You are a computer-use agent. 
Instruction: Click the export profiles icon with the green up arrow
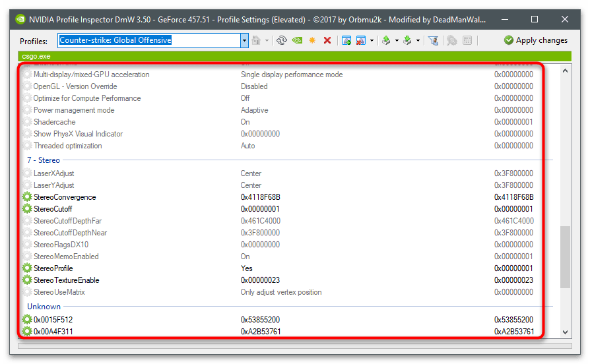(x=386, y=40)
